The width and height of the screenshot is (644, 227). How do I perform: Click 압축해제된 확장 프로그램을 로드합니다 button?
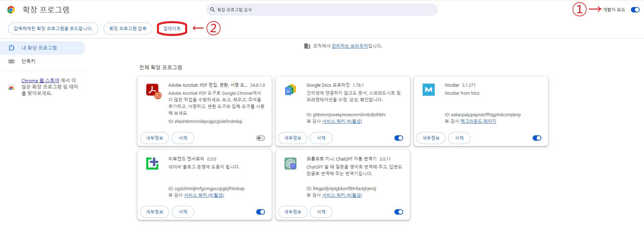click(x=53, y=29)
